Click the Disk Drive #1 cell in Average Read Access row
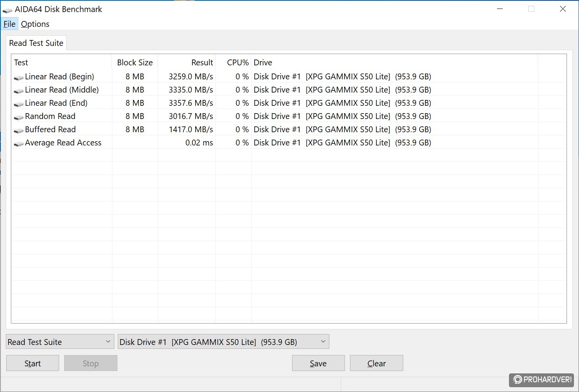The height and width of the screenshot is (392, 579). [342, 143]
